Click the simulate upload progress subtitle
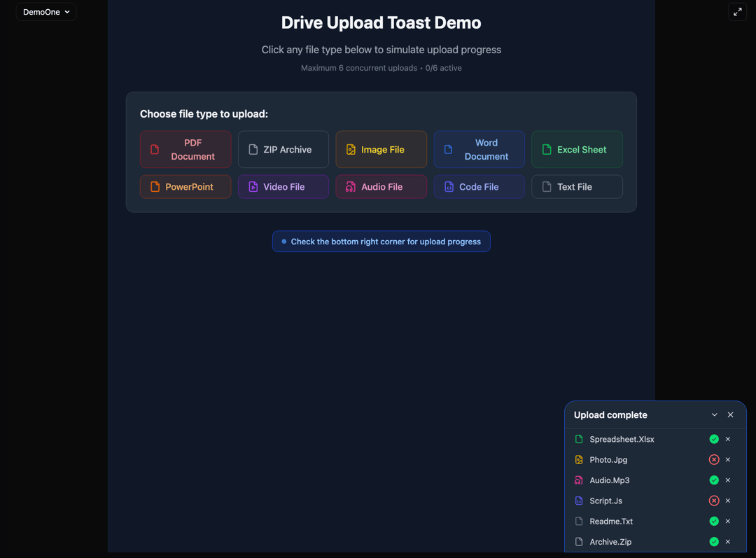 coord(381,50)
